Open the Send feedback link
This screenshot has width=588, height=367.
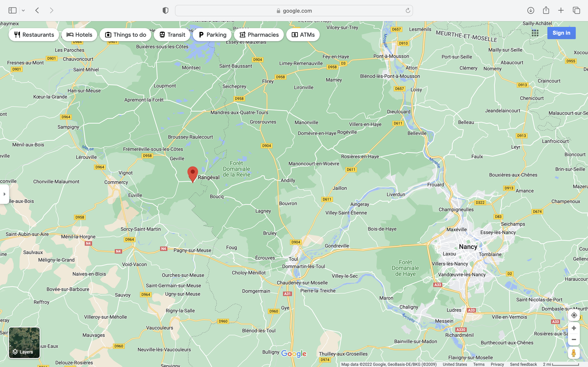pos(523,364)
